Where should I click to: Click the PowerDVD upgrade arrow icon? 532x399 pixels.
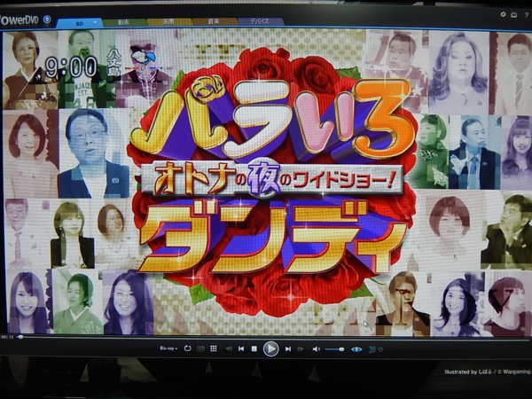point(47,20)
